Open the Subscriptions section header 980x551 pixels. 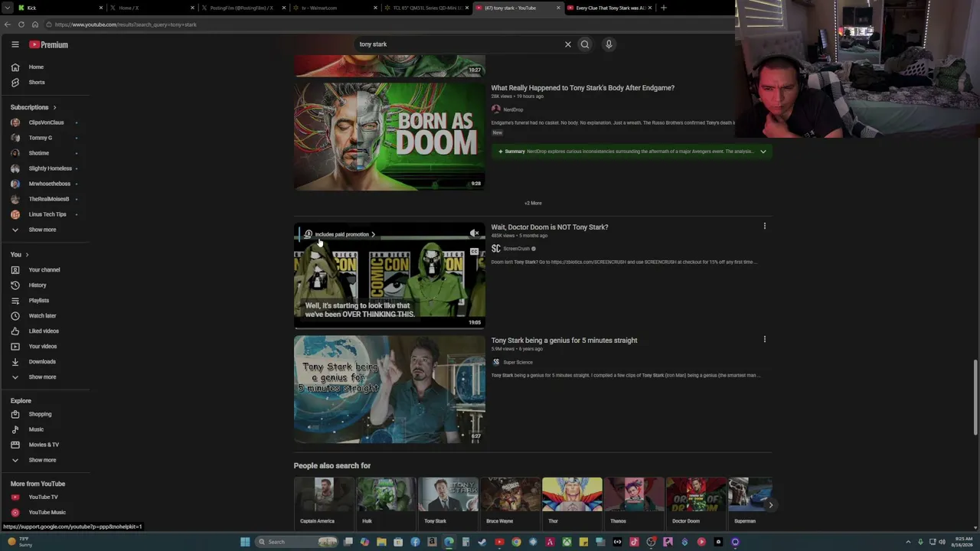pyautogui.click(x=33, y=107)
